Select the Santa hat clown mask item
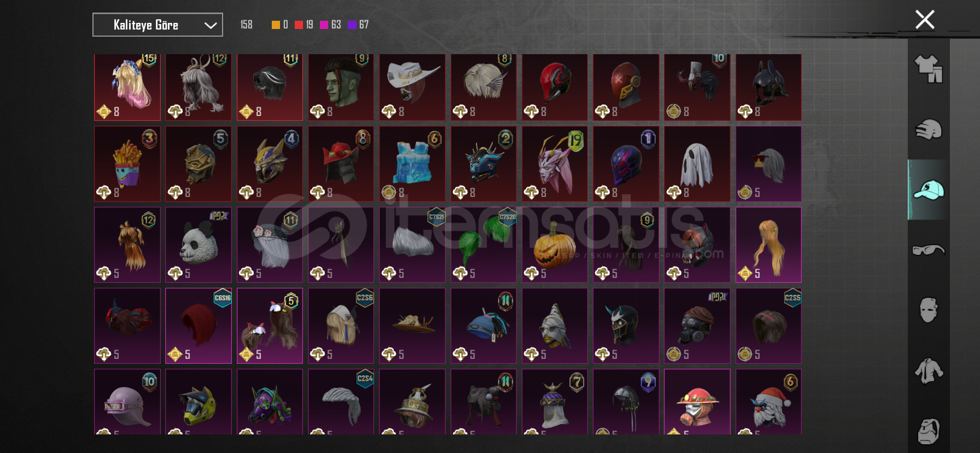 tap(768, 402)
